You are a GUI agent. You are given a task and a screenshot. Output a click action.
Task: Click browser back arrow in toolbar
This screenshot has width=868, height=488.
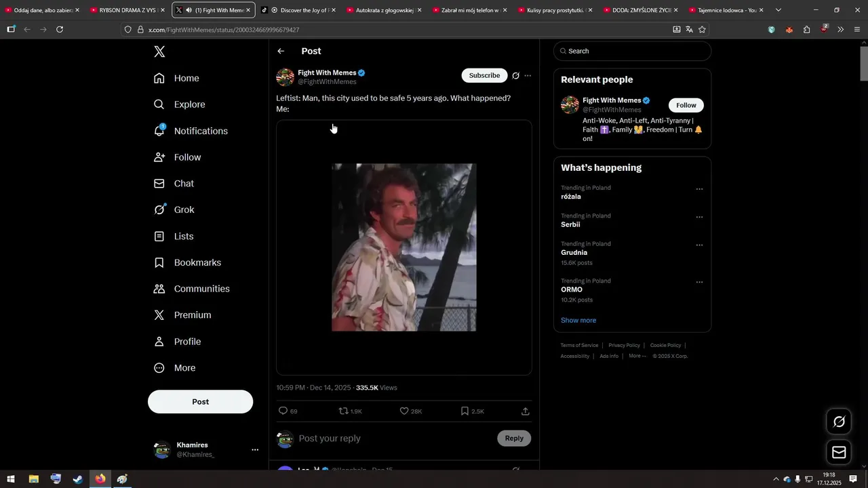tap(27, 30)
